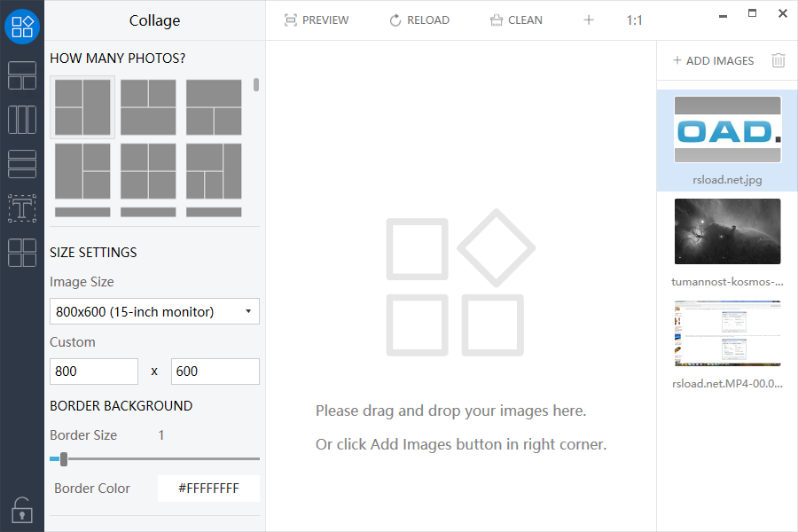
Task: Click the Add Images button
Action: pos(714,60)
